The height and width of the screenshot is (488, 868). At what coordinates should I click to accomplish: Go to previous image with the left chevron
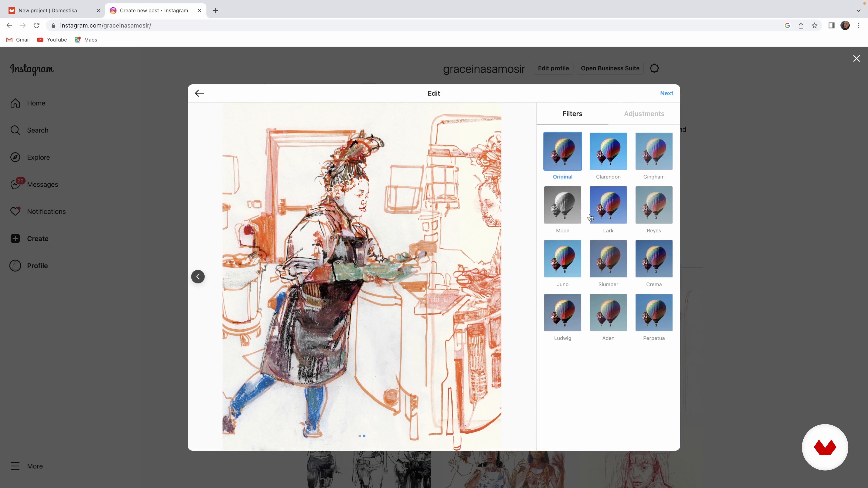coord(198,277)
